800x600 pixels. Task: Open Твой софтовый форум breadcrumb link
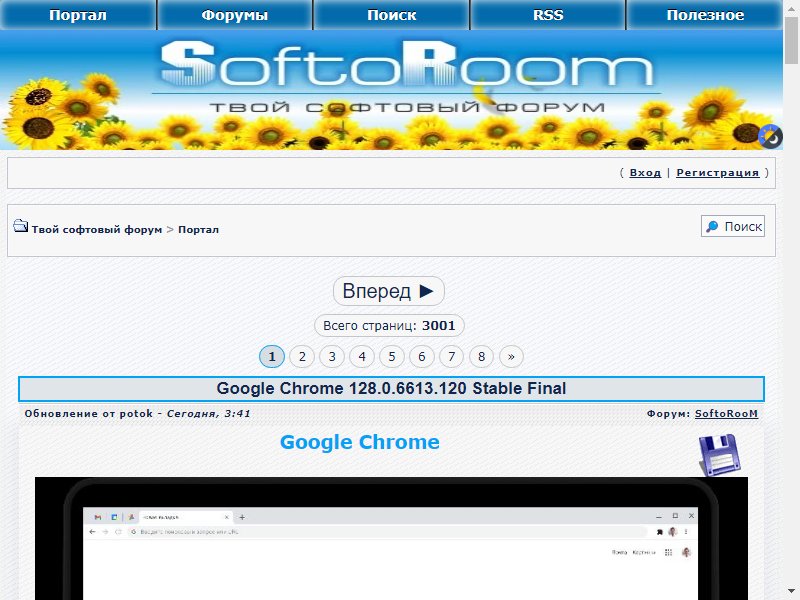[x=96, y=230]
